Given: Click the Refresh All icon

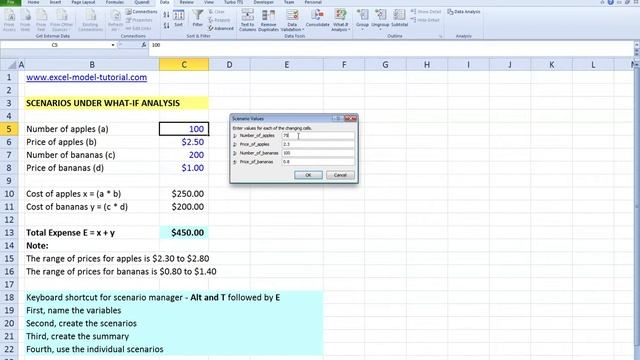Looking at the screenshot, I should tap(115, 20).
